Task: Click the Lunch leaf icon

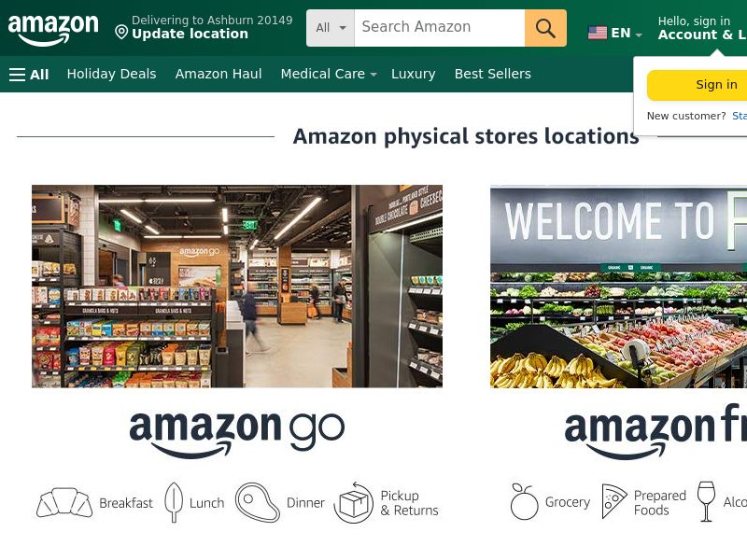Action: point(174,502)
